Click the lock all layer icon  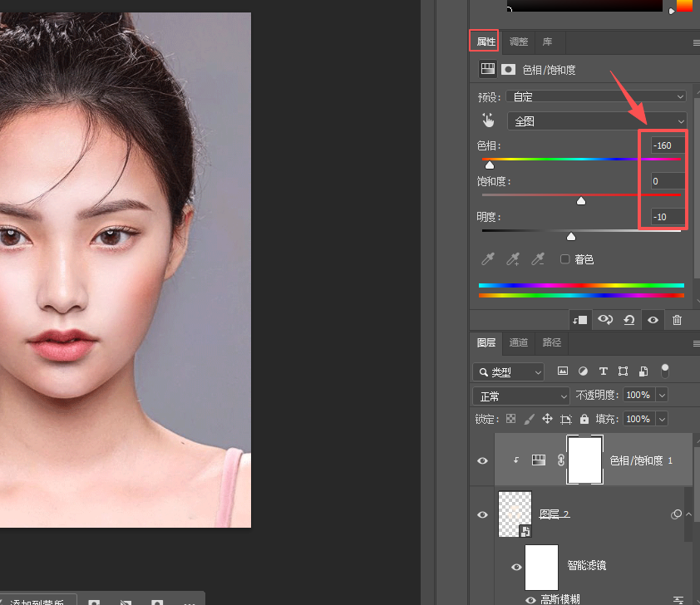tap(584, 419)
